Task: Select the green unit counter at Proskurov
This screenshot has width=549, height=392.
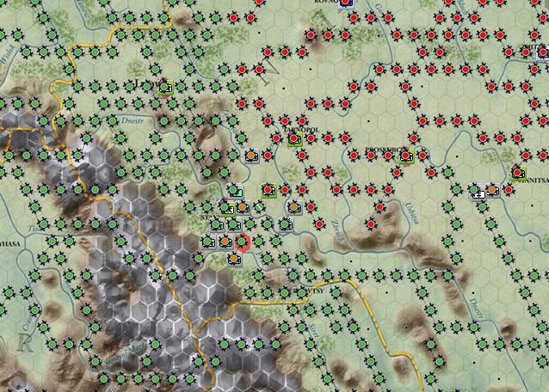Action: pyautogui.click(x=406, y=156)
